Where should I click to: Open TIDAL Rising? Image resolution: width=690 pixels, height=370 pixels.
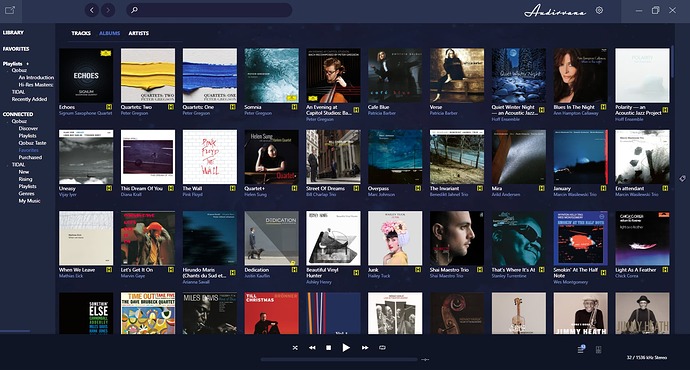[x=25, y=180]
